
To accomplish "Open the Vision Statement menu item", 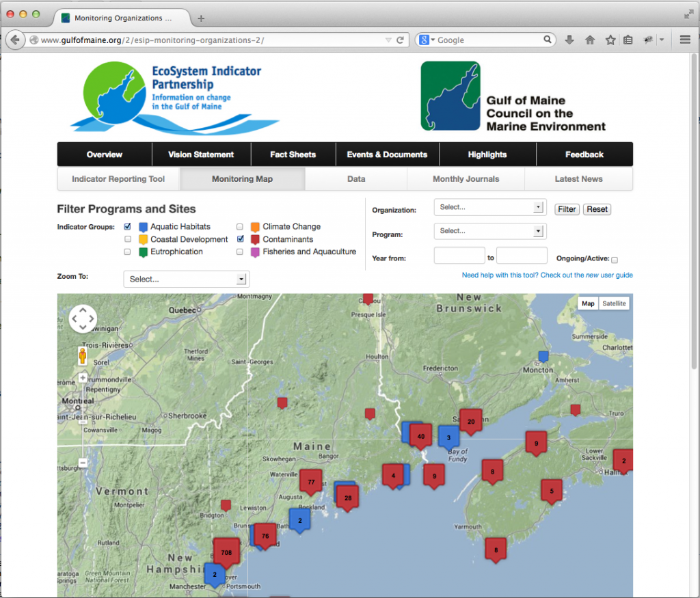I will (x=201, y=154).
